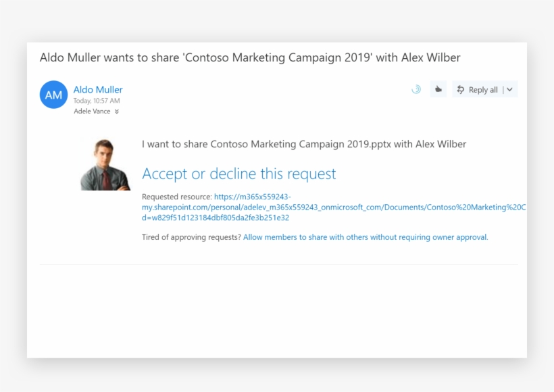Click the email subject line heading
The image size is (554, 392).
tap(250, 57)
